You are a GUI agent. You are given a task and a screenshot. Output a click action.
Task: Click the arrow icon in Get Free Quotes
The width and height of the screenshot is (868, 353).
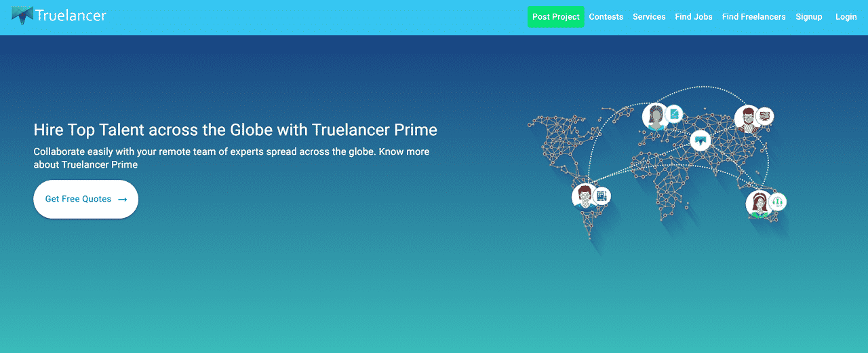123,200
